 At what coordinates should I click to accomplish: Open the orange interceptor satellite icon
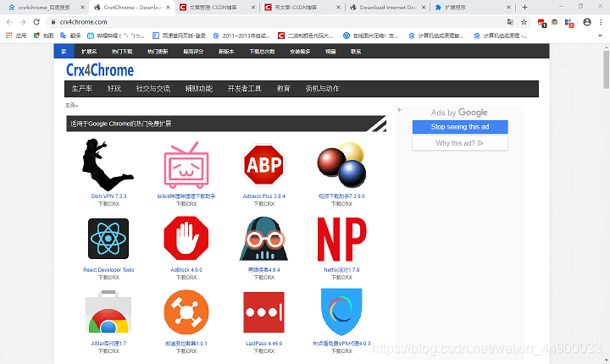[186, 312]
